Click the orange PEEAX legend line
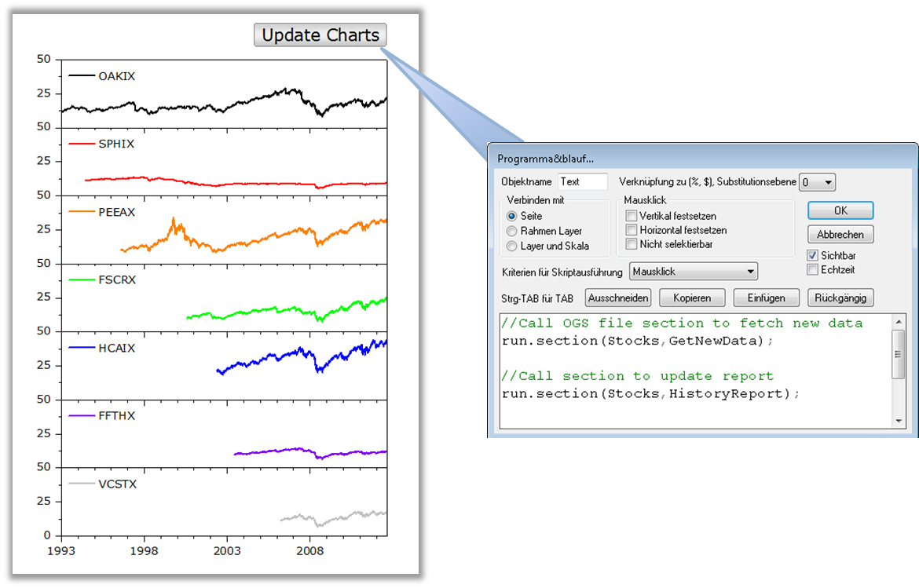This screenshot has width=919, height=588. click(82, 211)
